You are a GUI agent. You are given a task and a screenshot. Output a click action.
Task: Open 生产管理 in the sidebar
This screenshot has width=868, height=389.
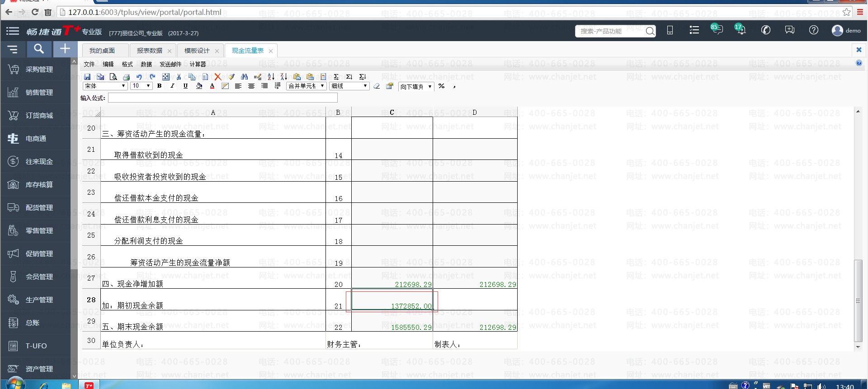pos(35,300)
